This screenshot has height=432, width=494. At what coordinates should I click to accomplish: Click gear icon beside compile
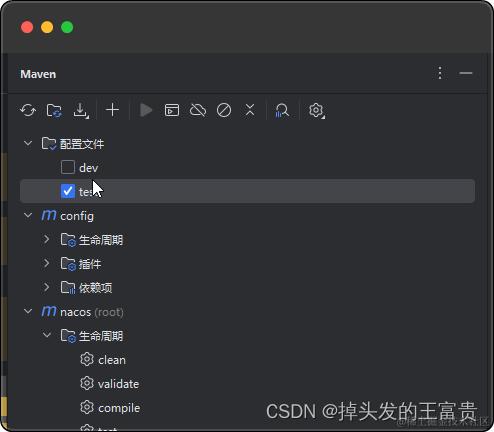87,407
